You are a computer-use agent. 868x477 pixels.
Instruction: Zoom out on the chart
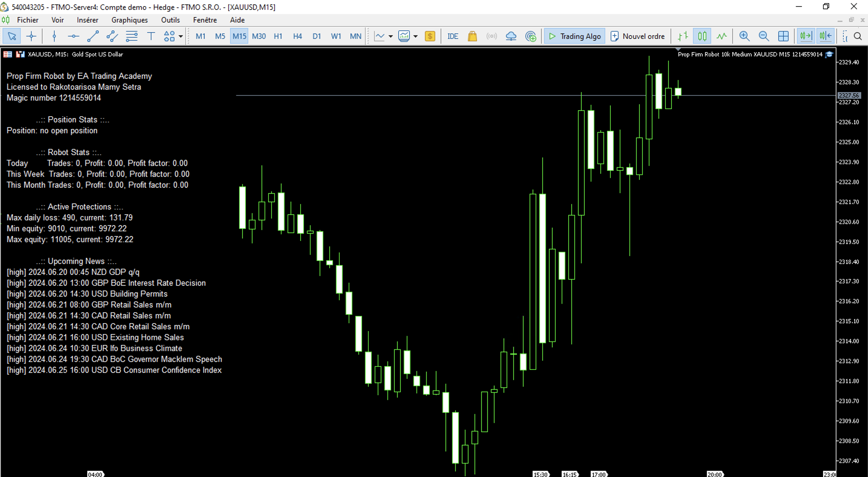(764, 36)
